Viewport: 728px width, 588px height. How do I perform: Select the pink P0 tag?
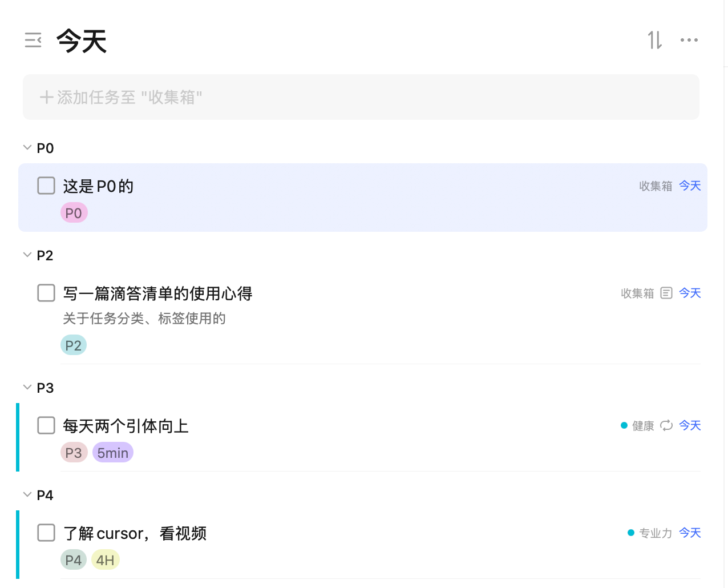[x=74, y=213]
